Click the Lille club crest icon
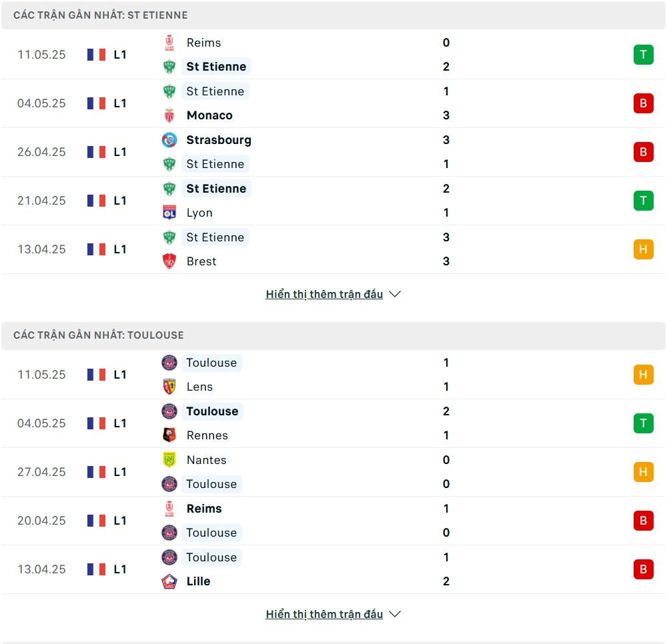The height and width of the screenshot is (644, 667). pos(169,581)
